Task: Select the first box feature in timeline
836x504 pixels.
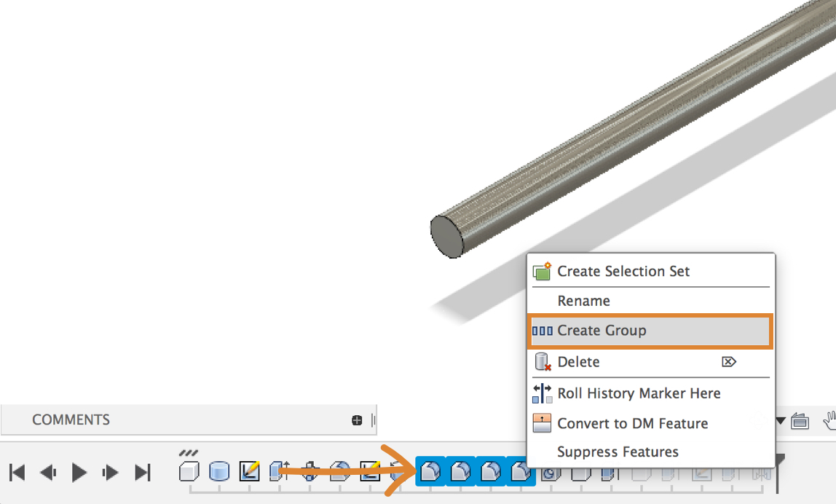Action: [x=189, y=471]
